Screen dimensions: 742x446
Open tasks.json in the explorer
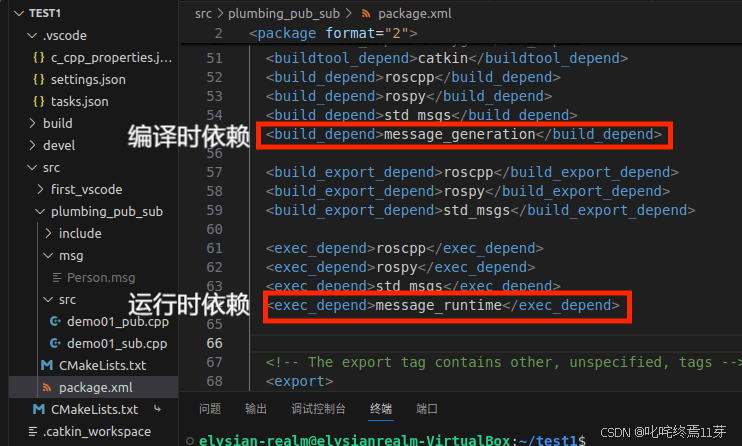pos(80,101)
